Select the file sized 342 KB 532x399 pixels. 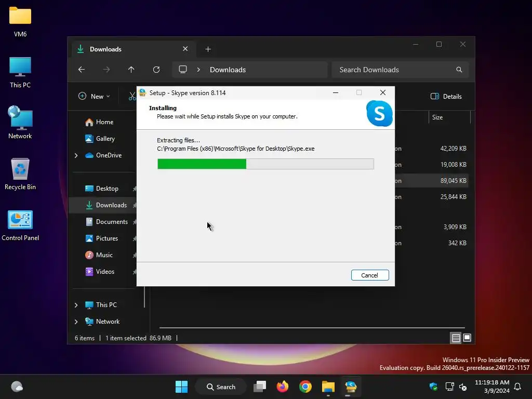(457, 243)
